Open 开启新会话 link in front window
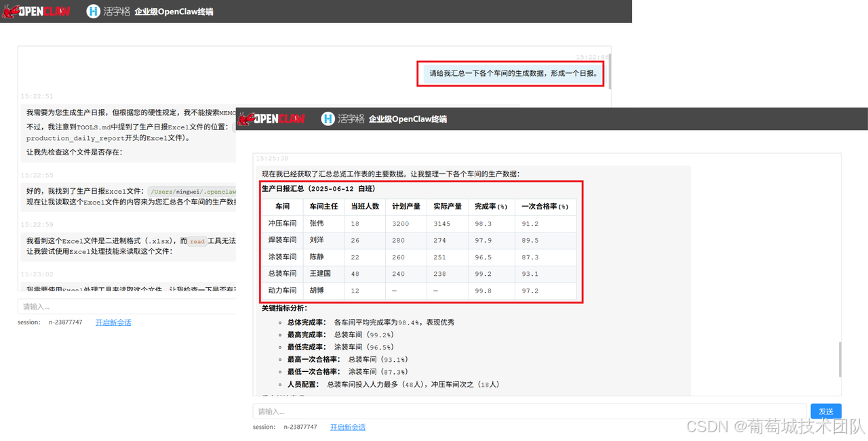The height and width of the screenshot is (441, 868). (x=348, y=427)
